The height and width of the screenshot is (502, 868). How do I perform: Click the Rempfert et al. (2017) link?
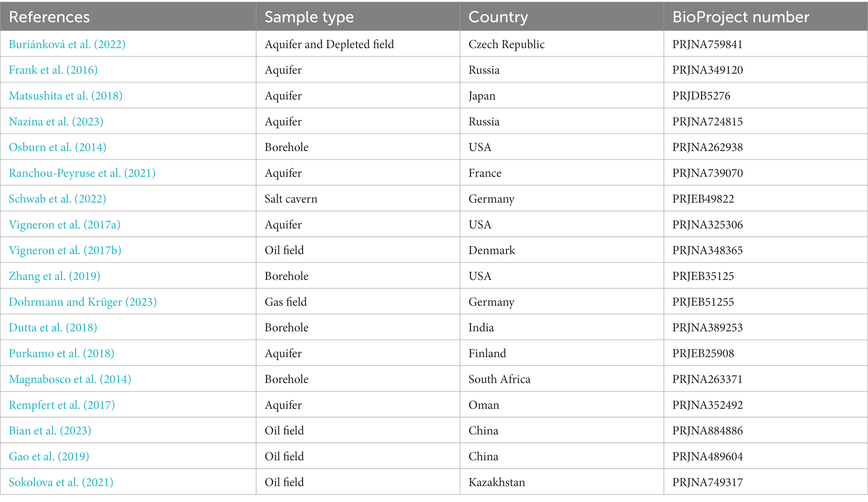coord(62,405)
